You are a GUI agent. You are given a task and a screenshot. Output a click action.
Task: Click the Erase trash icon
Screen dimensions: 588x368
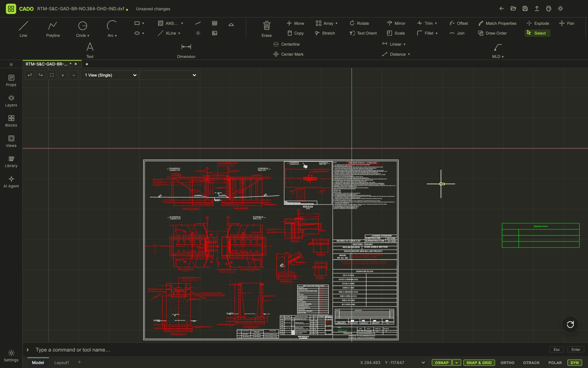coord(267,26)
